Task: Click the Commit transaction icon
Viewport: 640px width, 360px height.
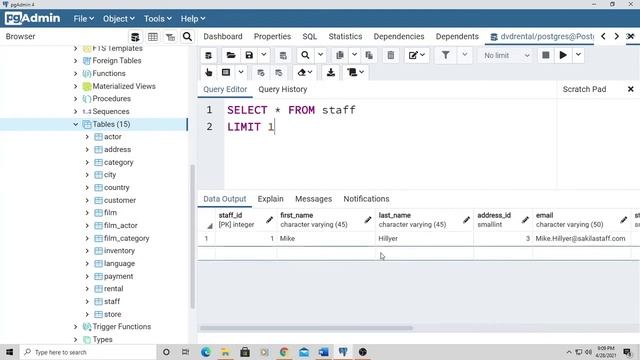Action: point(261,73)
